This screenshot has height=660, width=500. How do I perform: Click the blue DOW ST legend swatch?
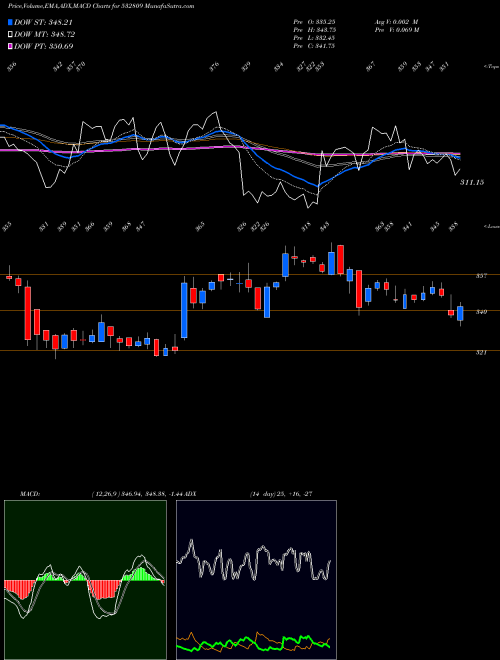click(x=10, y=22)
